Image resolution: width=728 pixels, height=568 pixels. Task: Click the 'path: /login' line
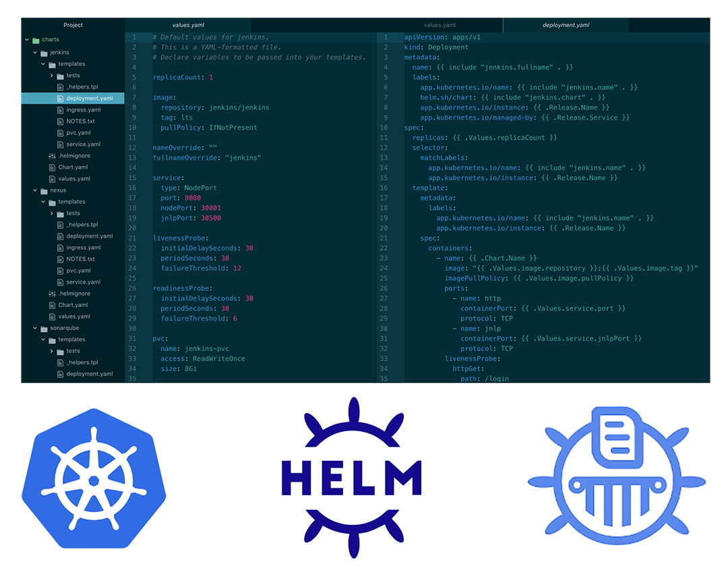tap(485, 379)
